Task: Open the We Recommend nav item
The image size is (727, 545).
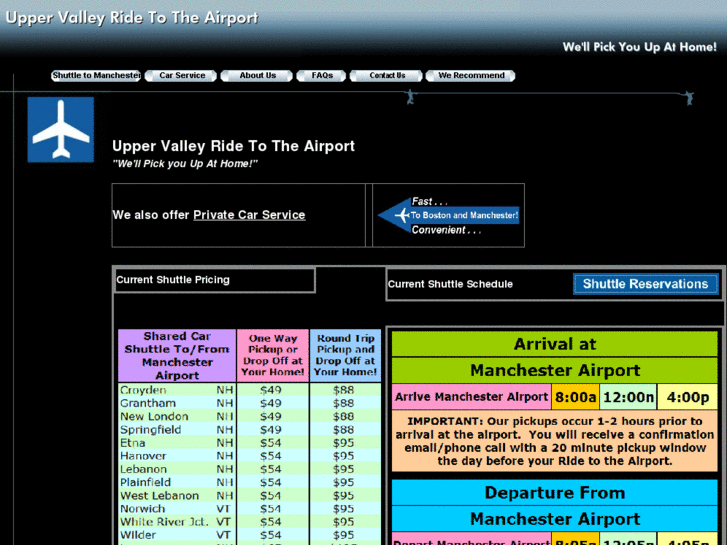Action: coord(471,76)
